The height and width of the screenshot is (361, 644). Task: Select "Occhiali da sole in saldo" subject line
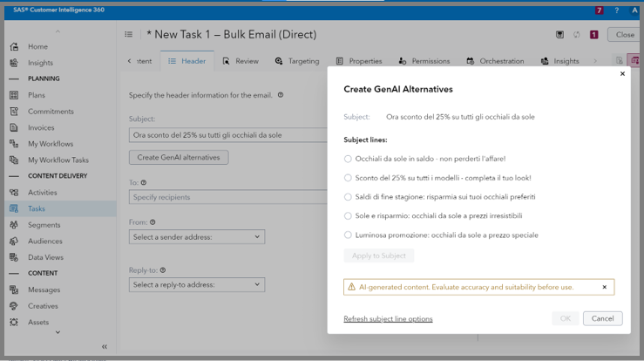pos(348,159)
